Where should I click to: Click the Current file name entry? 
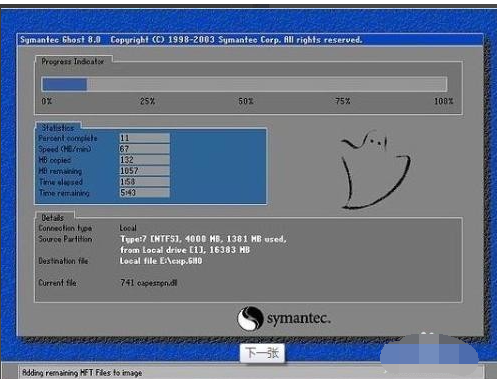pyautogui.click(x=149, y=283)
